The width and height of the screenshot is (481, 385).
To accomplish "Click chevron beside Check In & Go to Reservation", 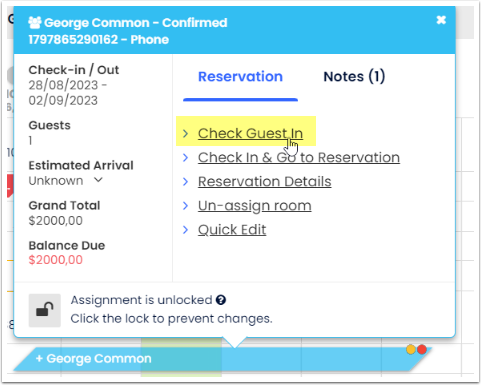I will (x=186, y=158).
